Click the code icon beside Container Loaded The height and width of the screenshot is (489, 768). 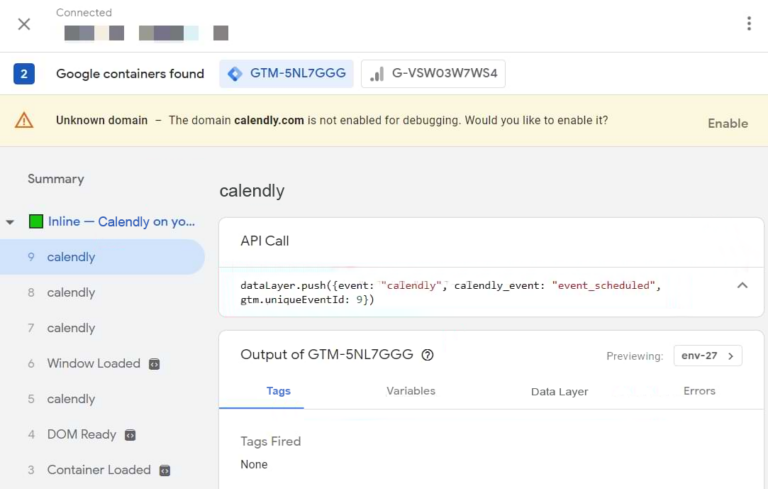165,470
